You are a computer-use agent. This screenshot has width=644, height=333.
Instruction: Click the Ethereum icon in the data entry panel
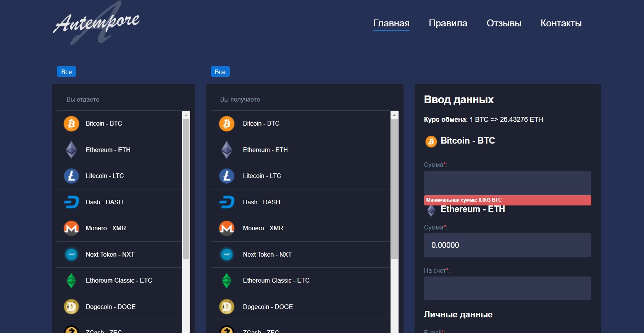tap(431, 210)
